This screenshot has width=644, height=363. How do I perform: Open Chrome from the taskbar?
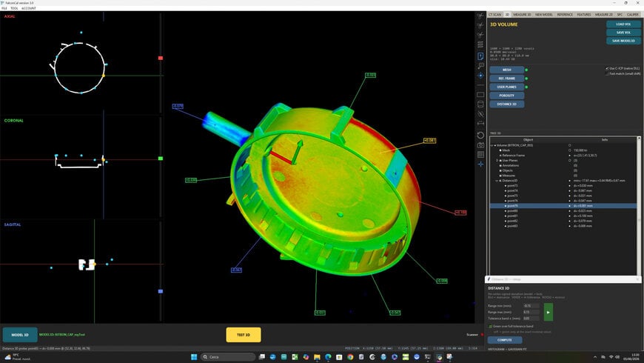(x=350, y=357)
